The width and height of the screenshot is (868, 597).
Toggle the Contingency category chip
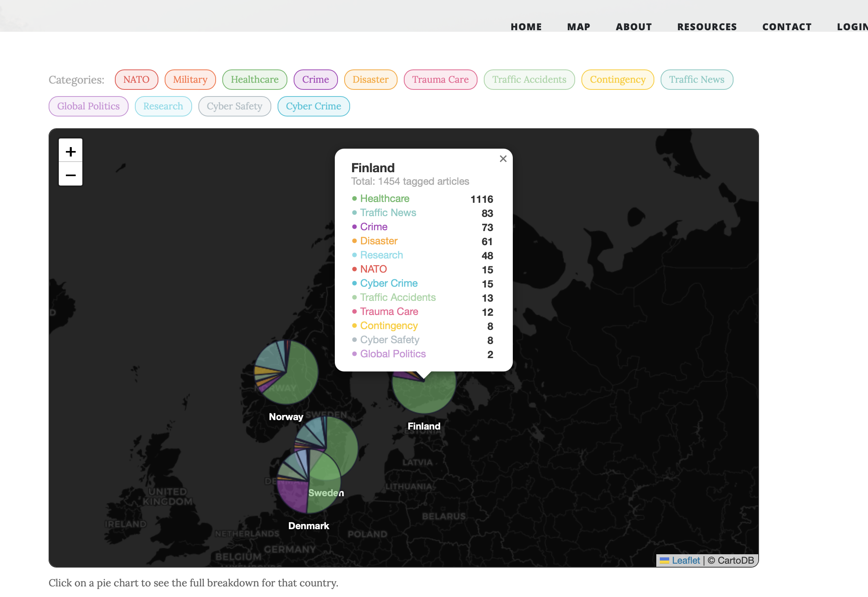617,80
